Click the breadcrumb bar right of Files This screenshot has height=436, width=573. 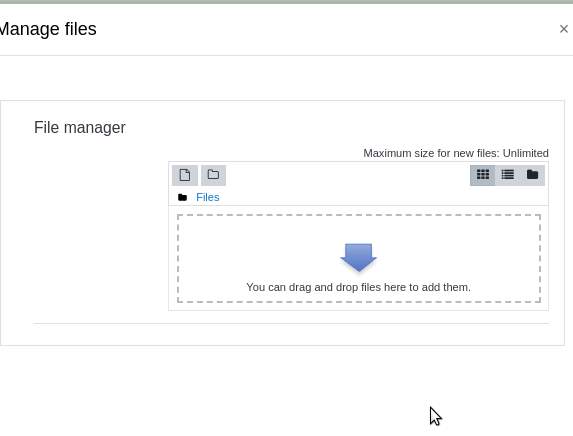tap(384, 197)
